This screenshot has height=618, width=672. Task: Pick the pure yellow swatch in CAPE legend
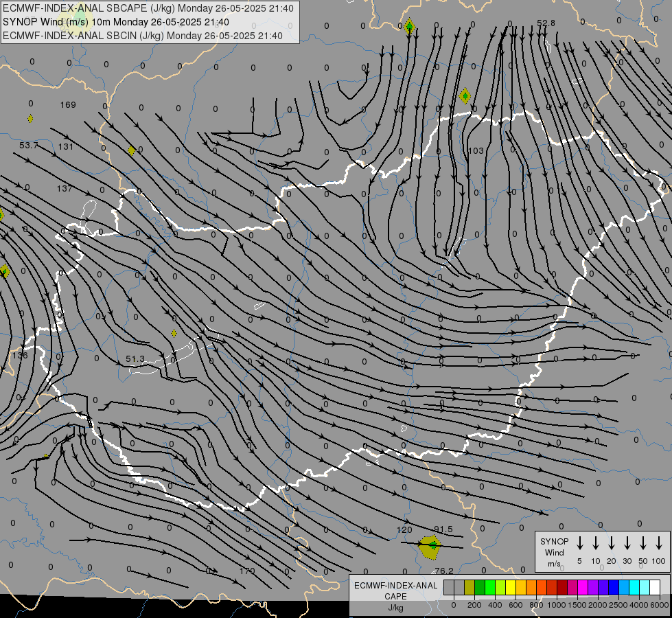511,587
